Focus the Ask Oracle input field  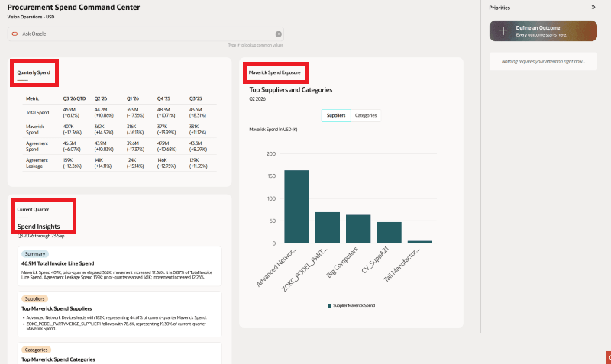pos(145,34)
